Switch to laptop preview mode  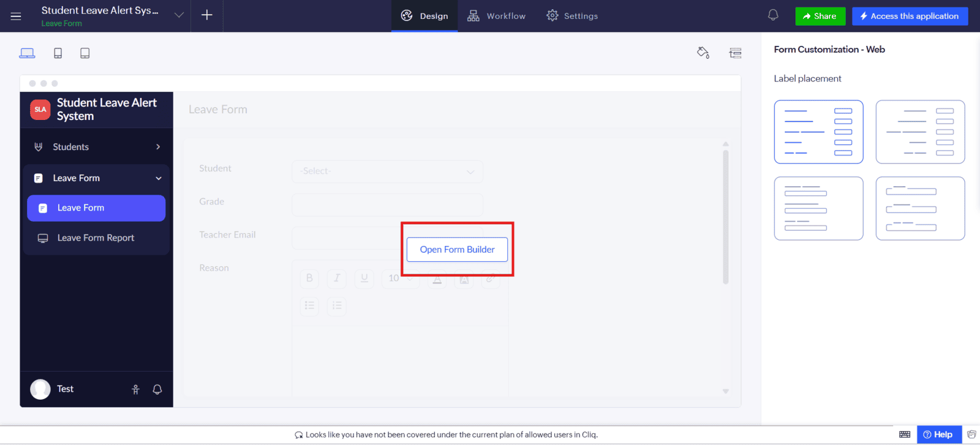[27, 53]
